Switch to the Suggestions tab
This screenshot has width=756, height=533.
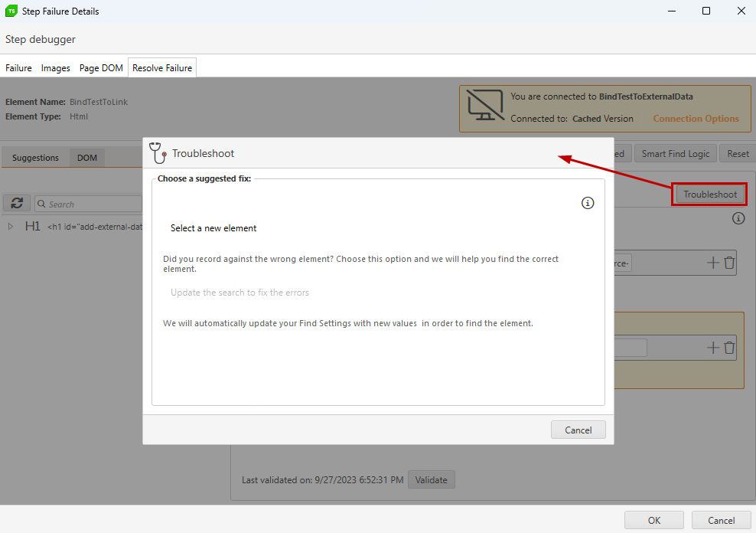[35, 158]
